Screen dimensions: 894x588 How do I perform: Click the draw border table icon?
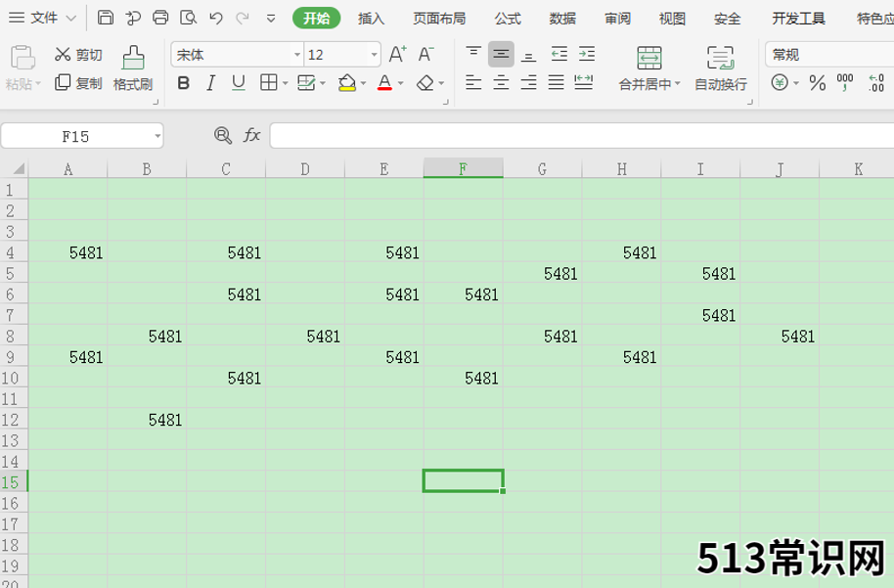(306, 83)
